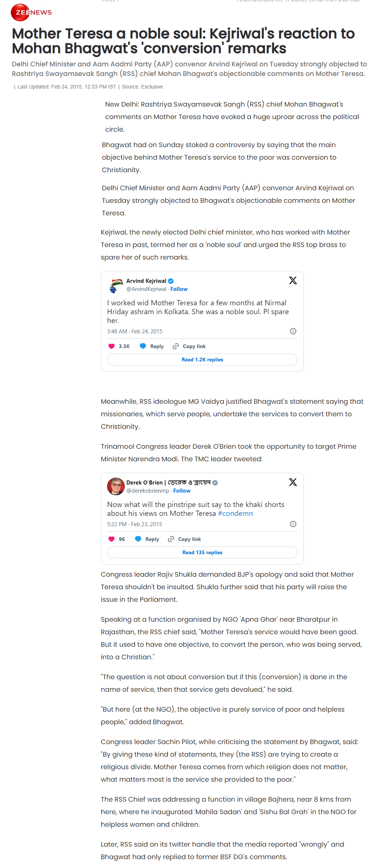Open the #condemn hashtag link

pyautogui.click(x=235, y=513)
